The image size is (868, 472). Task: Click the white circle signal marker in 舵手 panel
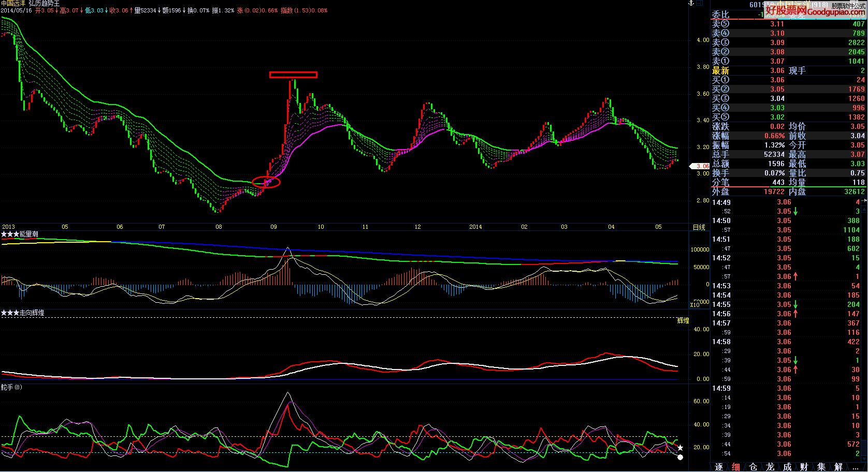681,457
